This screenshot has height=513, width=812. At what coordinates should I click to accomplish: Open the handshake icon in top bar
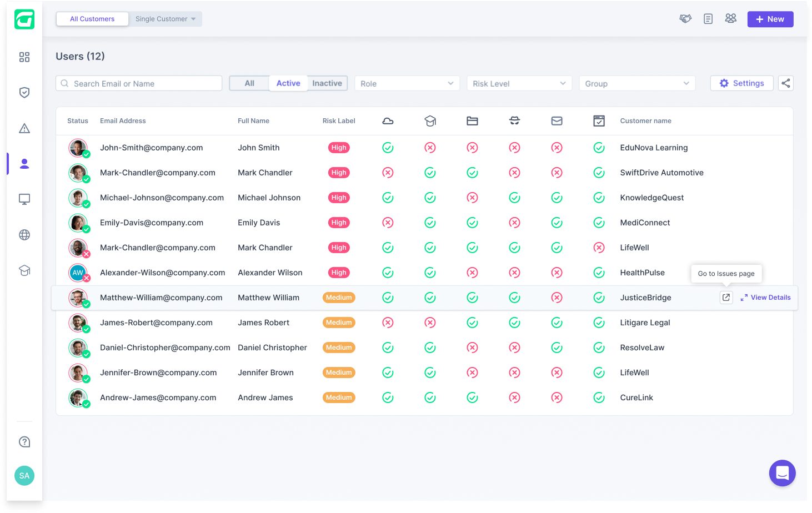(x=685, y=19)
